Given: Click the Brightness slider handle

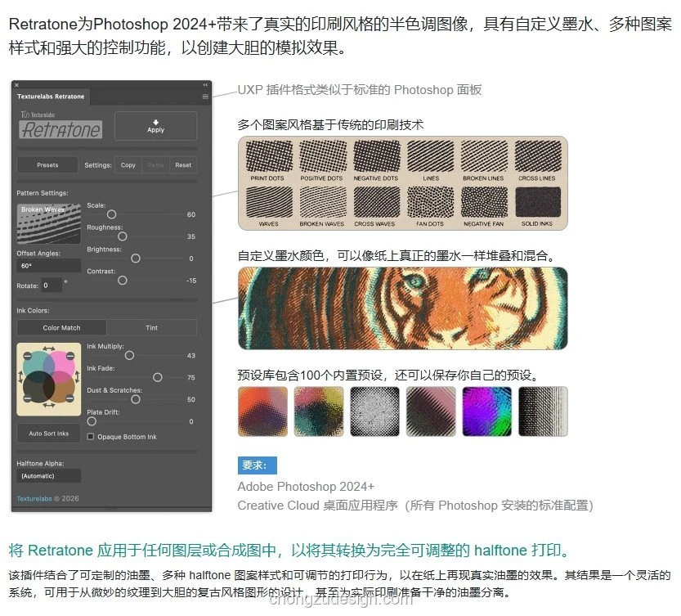Looking at the screenshot, I should click(x=136, y=259).
